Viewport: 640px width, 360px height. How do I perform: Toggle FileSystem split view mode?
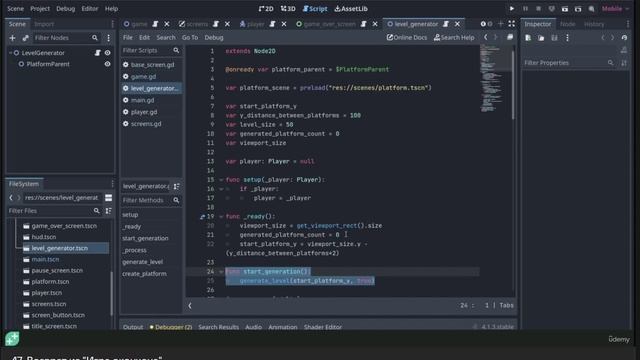pos(109,198)
